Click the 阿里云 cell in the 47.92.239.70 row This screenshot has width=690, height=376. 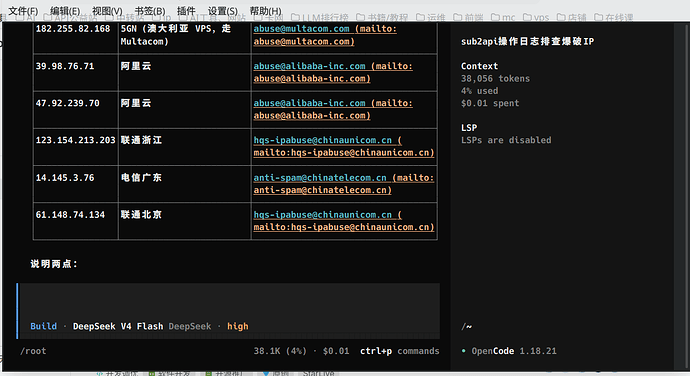pyautogui.click(x=136, y=103)
